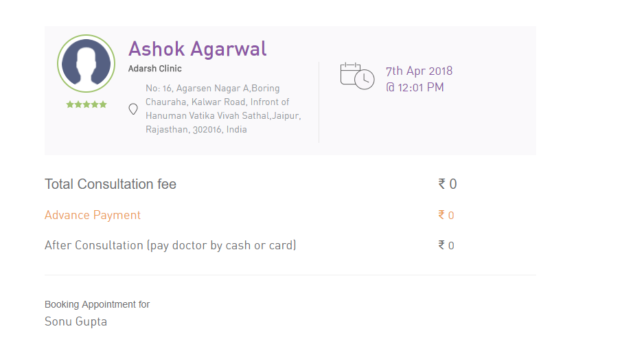Click the doctor profile avatar icon
Image resolution: width=644 pixels, height=342 pixels.
click(x=86, y=63)
